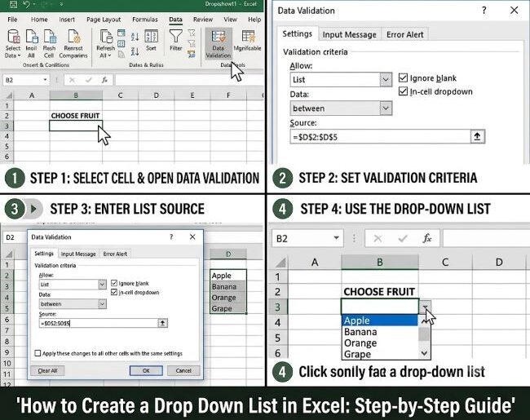Screen dimensions: 530x420
Task: Click the dropdown list scrollbar thumb in Step 4
Action: pos(424,334)
